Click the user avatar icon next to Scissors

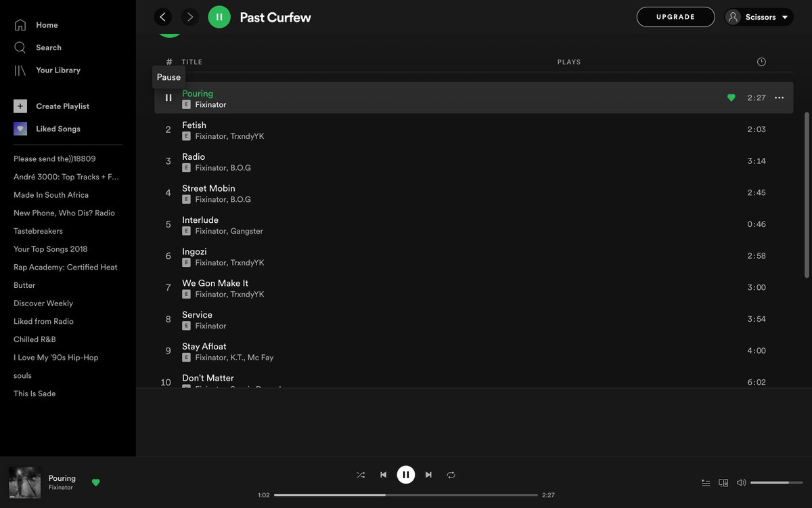tap(734, 17)
